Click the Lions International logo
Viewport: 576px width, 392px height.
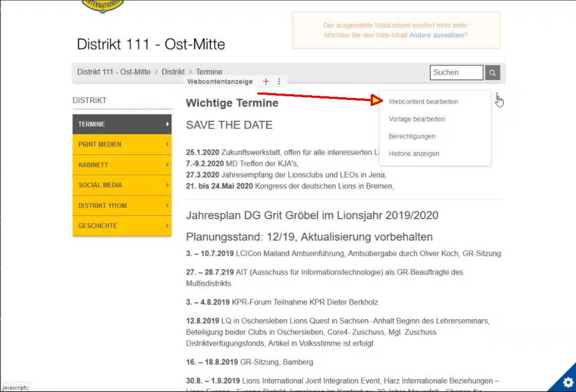(103, 5)
